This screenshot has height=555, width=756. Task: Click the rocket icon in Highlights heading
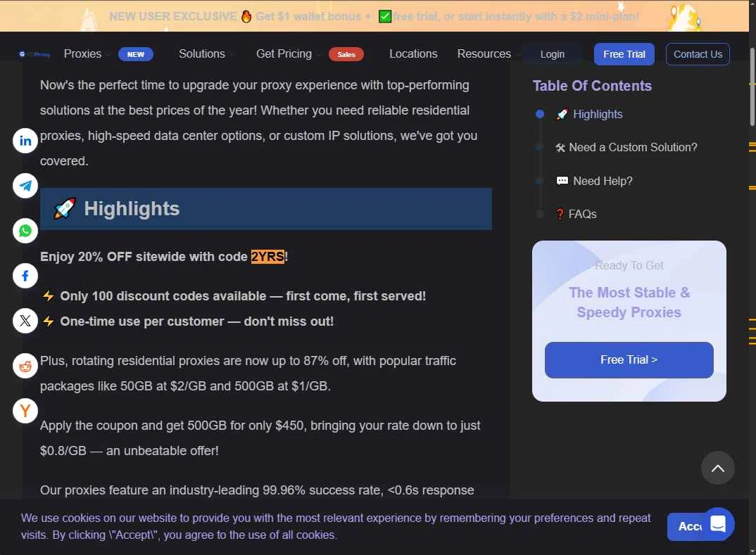[x=65, y=209]
